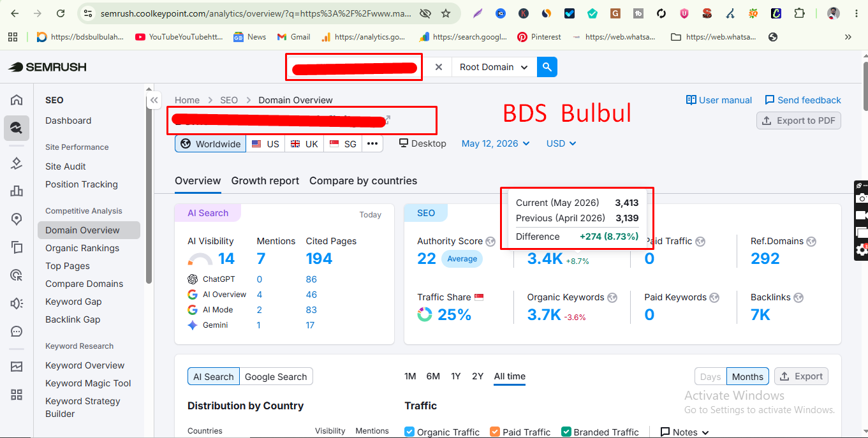868x438 pixels.
Task: Click the Export to PDF button
Action: tap(798, 120)
